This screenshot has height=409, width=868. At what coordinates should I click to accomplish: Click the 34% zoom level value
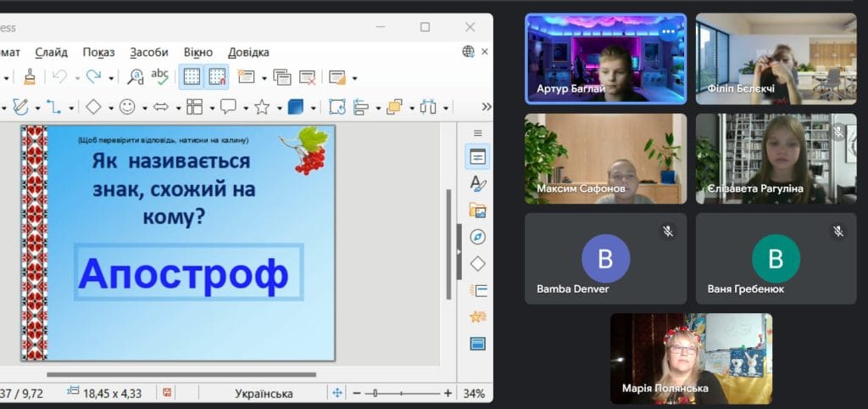(x=474, y=394)
